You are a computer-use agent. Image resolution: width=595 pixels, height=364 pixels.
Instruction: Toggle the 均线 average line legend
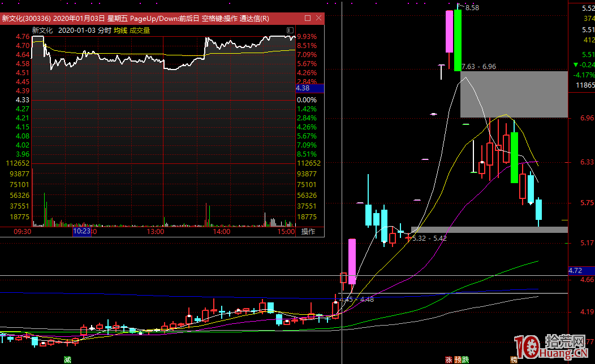click(120, 31)
